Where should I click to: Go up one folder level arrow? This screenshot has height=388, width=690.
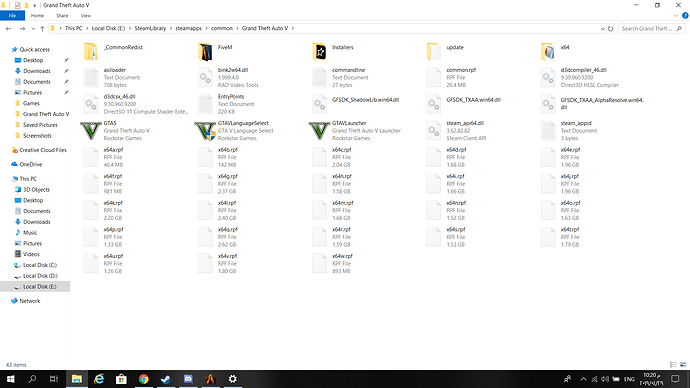point(42,29)
